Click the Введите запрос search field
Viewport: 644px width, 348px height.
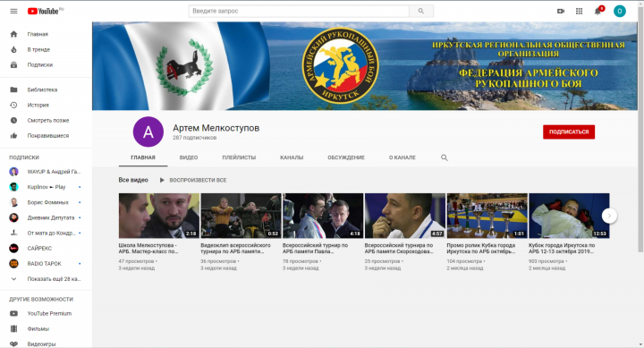(299, 11)
